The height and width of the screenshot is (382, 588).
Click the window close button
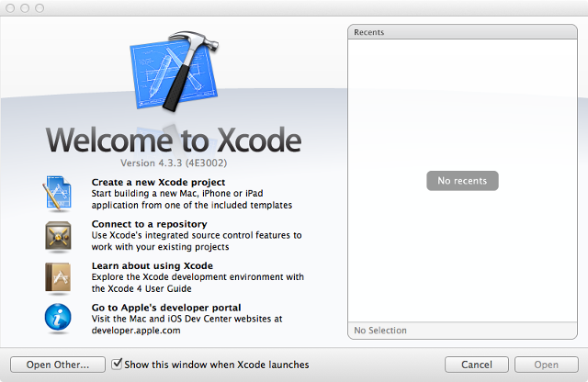(10, 8)
